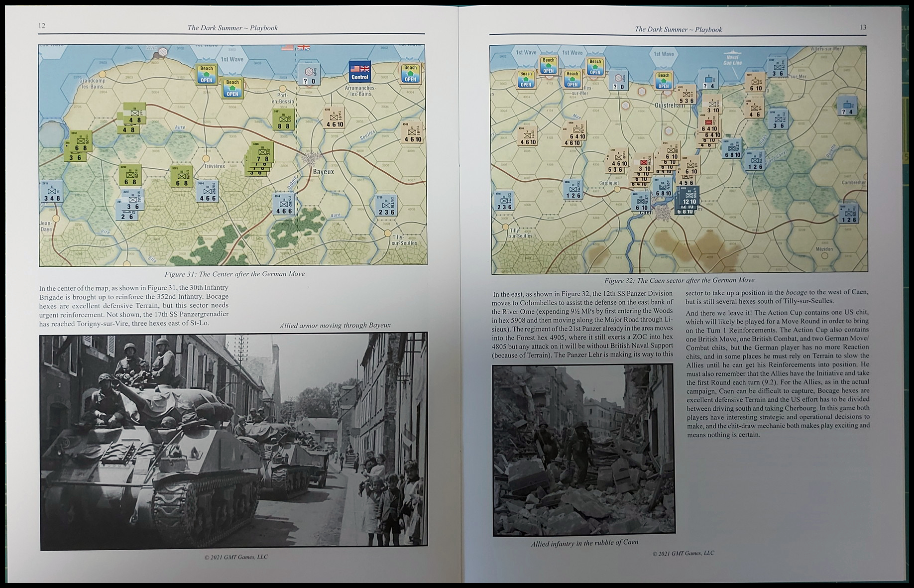Select the left page header 'The Dark Summer ~ Playbook'
Image resolution: width=914 pixels, height=588 pixels.
[232, 28]
